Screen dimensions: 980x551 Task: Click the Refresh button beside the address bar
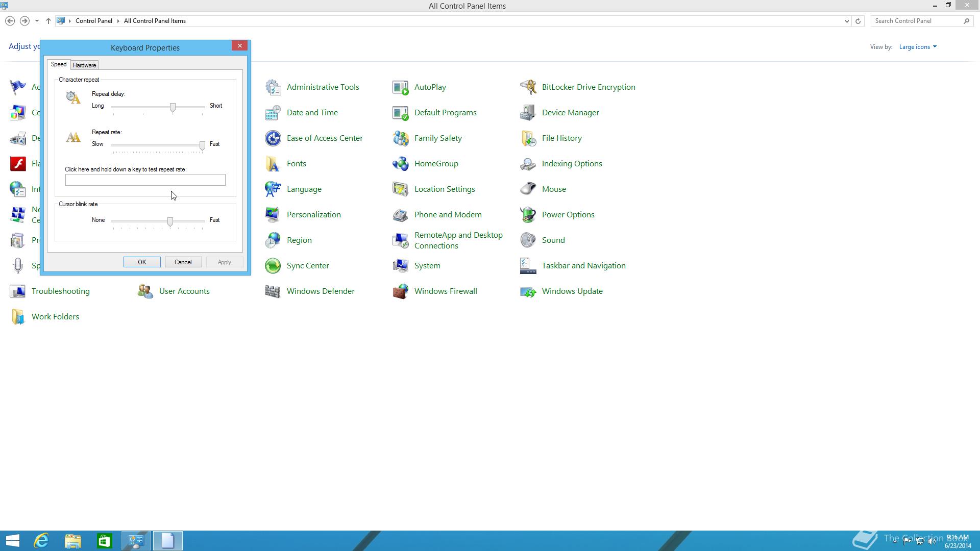(858, 21)
